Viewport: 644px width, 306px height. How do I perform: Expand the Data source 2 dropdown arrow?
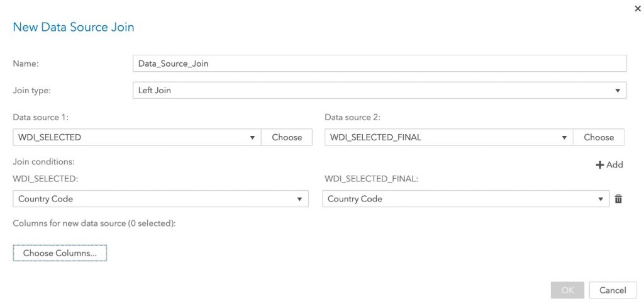tap(565, 137)
